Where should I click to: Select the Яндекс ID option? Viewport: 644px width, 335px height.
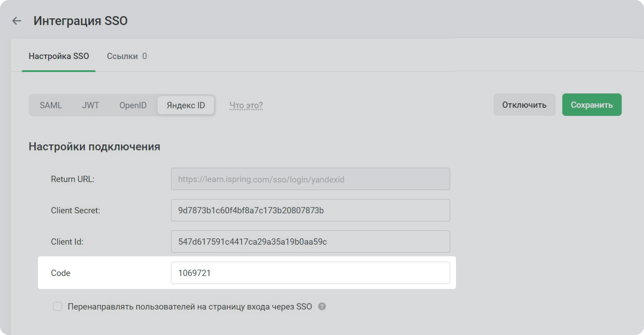pos(186,105)
